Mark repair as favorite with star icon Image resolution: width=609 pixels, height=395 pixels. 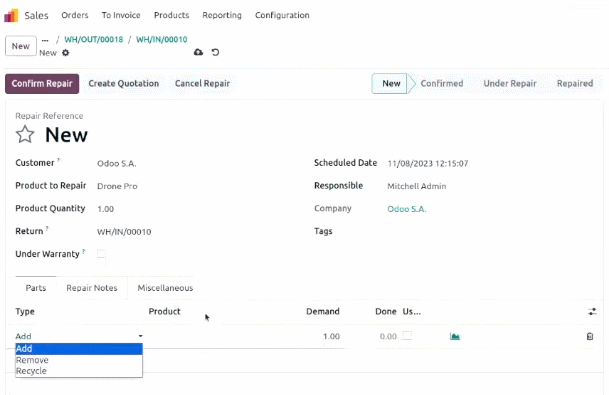point(25,134)
